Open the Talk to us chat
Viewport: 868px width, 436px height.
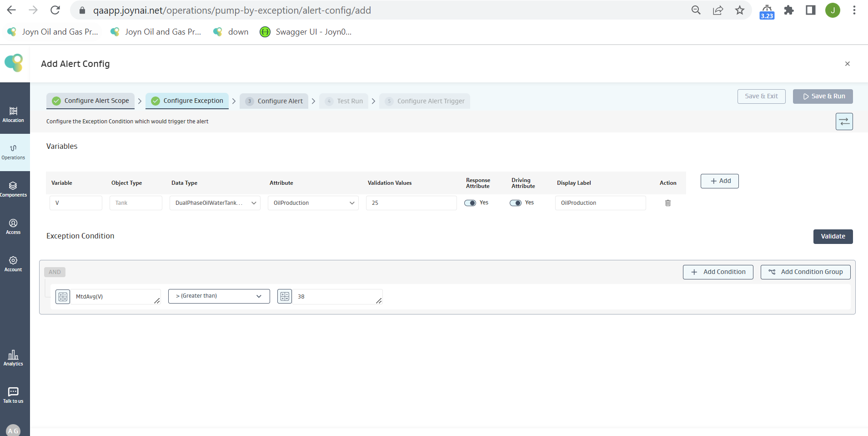(x=13, y=395)
